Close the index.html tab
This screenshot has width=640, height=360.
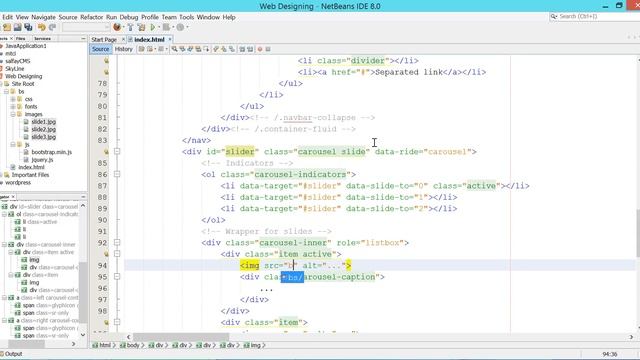pyautogui.click(x=170, y=40)
